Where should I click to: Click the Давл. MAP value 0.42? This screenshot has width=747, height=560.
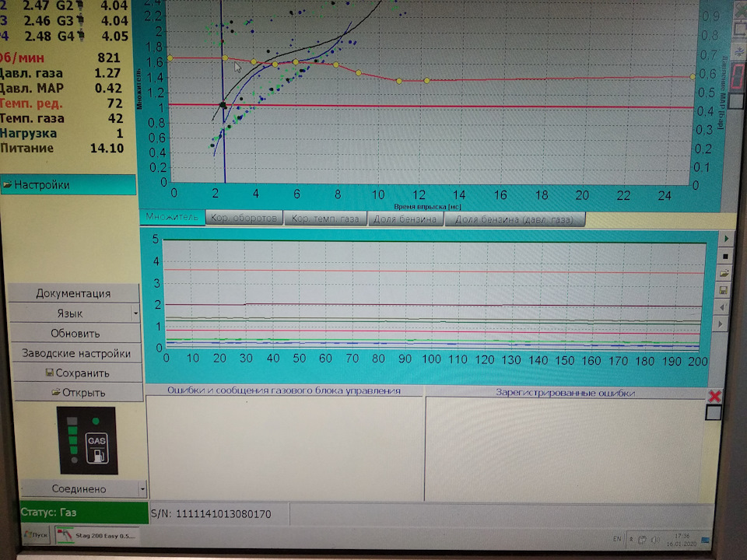click(108, 88)
